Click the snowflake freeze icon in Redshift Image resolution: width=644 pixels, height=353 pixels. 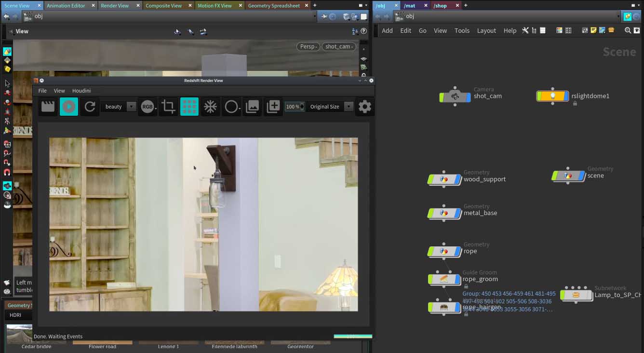[x=210, y=107]
